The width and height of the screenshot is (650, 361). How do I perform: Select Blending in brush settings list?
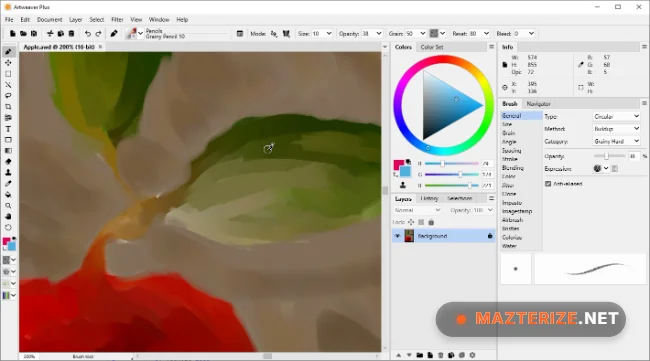tap(513, 168)
